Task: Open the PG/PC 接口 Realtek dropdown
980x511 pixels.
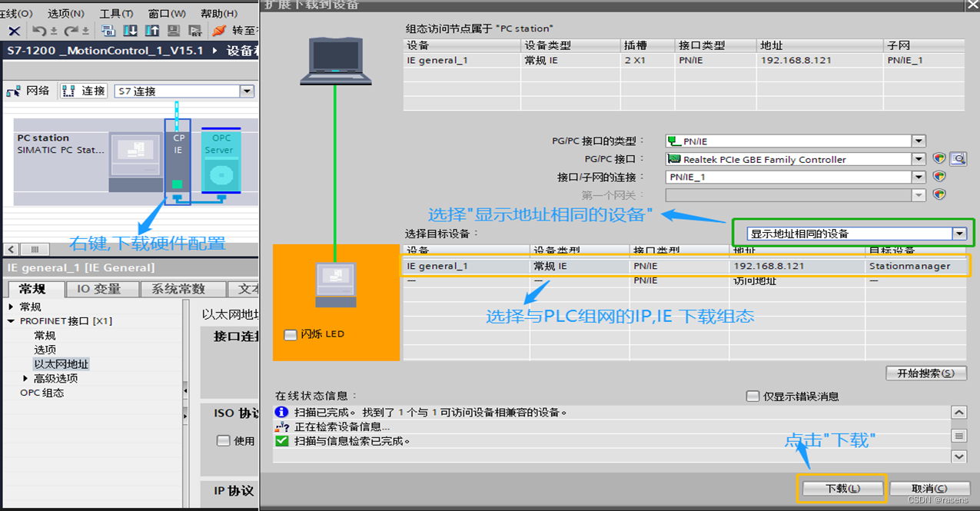Action: tap(919, 159)
